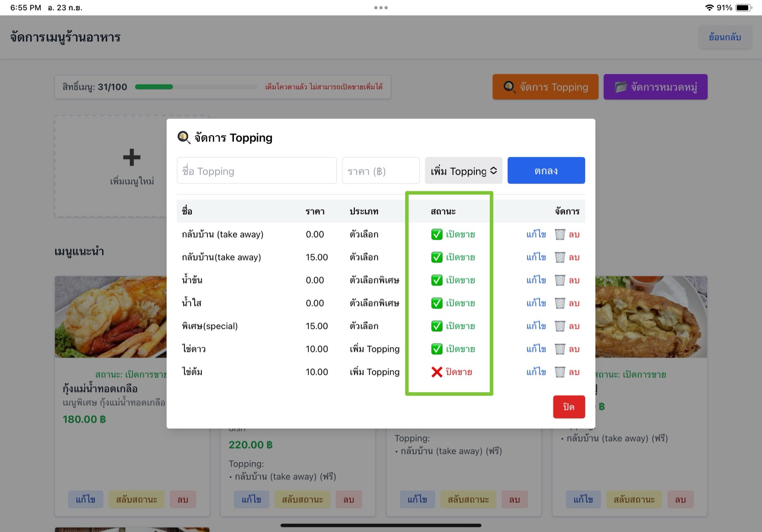Click trash icon for พิเศษ(special) row
Image resolution: width=762 pixels, height=532 pixels.
click(560, 326)
